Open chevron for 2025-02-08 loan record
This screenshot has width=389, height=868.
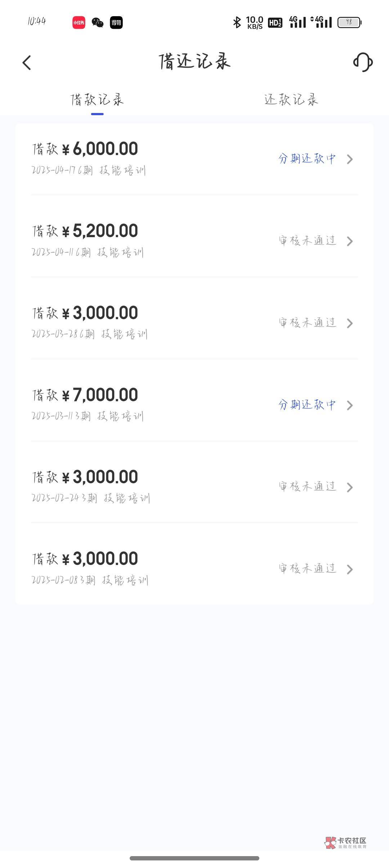349,569
